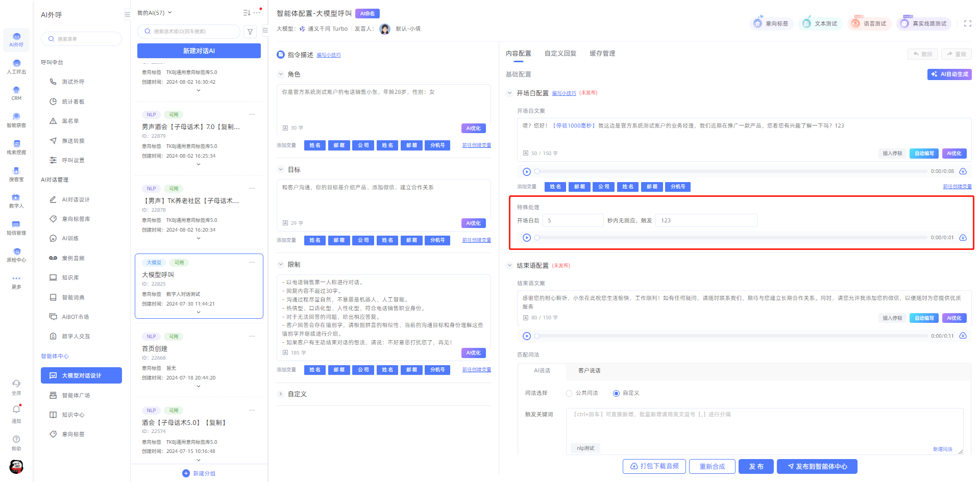Screen dimensions: 980x482
Task: Click the filter funnel icon beside search
Action: [x=250, y=32]
